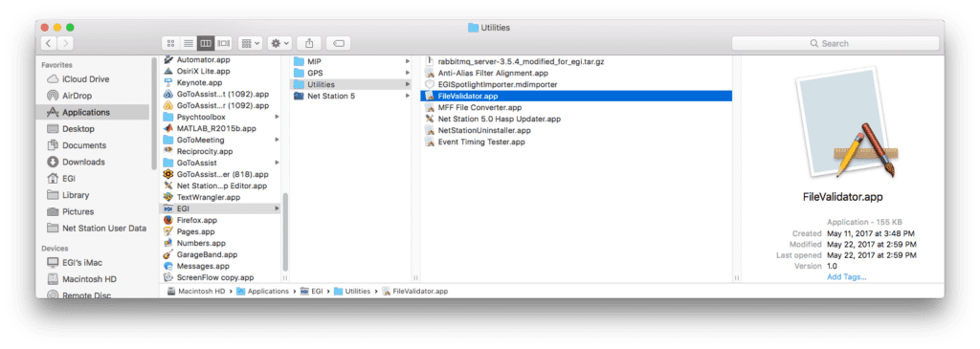Click the Edit Tags toolbar button
The height and width of the screenshot is (349, 980).
point(338,43)
